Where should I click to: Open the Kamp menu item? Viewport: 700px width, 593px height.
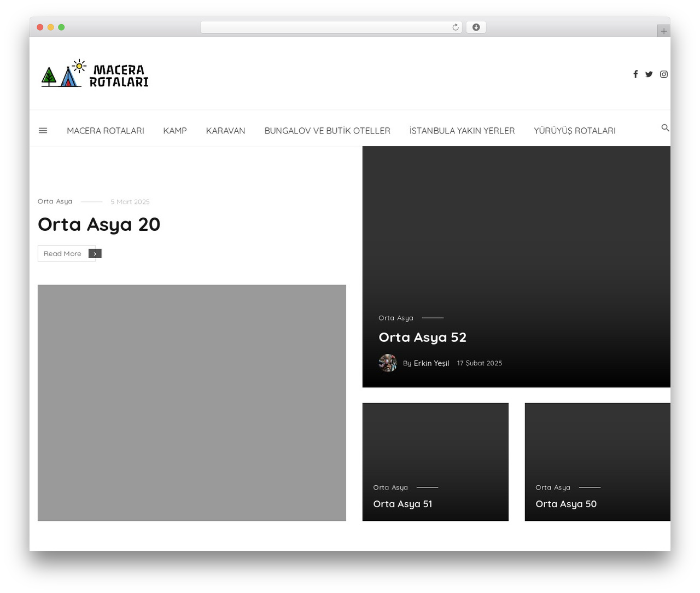click(175, 131)
